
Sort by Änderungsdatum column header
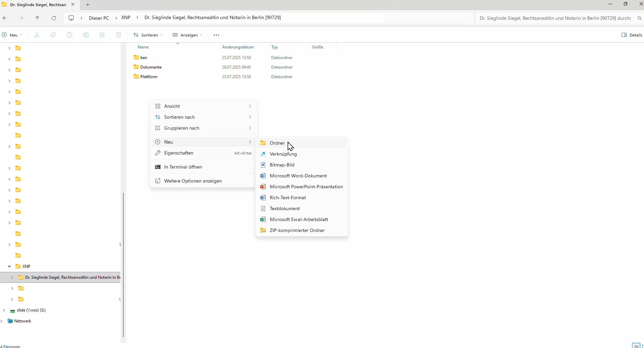[x=238, y=47]
